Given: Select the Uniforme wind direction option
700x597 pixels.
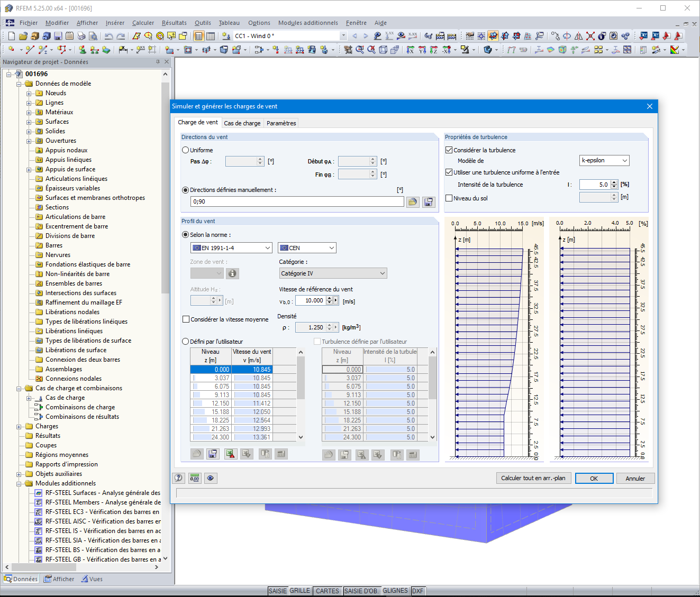Looking at the screenshot, I should (x=185, y=150).
